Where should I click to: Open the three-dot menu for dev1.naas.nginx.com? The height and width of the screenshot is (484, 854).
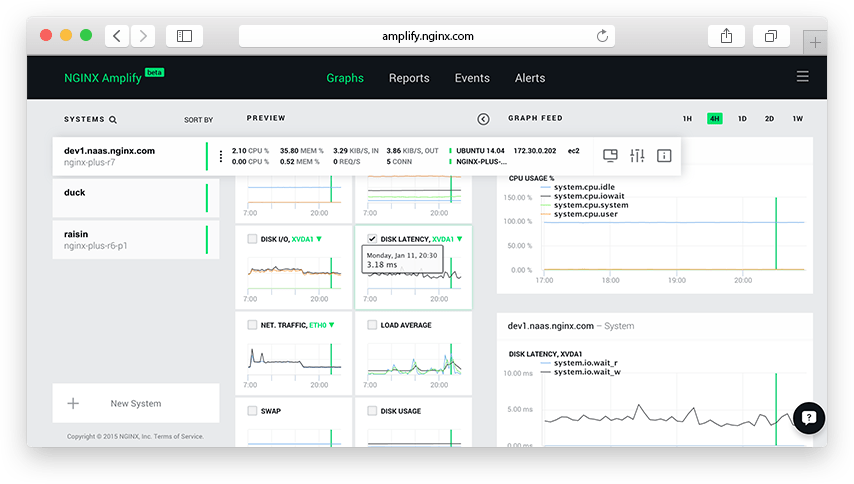(221, 156)
